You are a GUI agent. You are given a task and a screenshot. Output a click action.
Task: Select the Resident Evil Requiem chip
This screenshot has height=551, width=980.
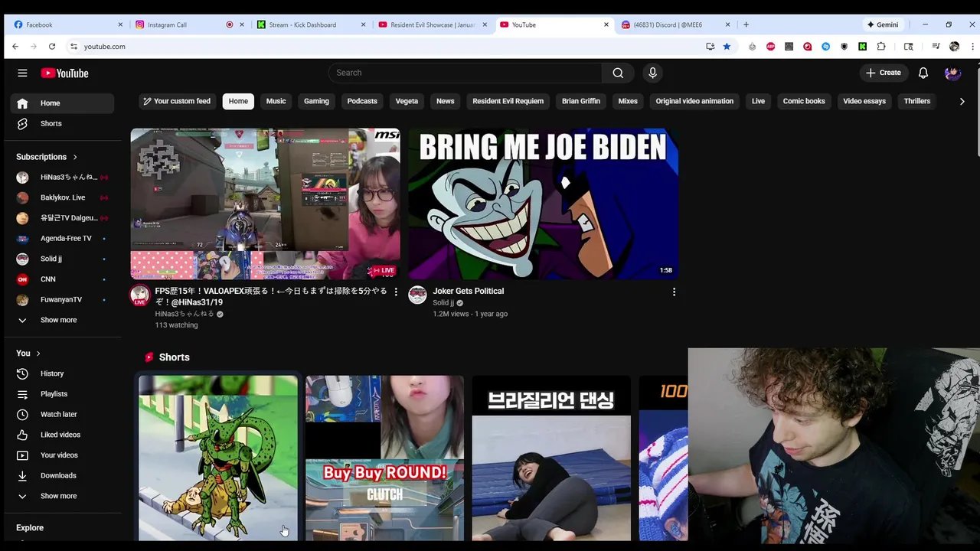508,101
